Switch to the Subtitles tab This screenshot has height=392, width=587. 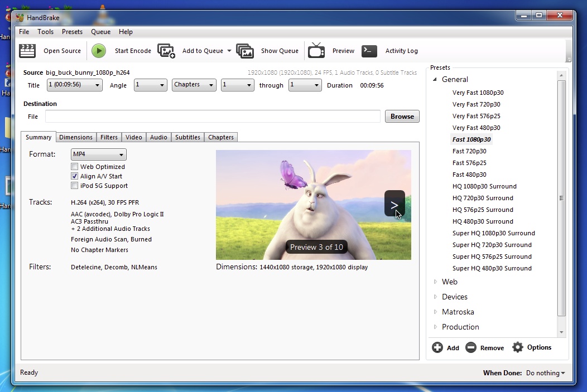[x=187, y=137]
